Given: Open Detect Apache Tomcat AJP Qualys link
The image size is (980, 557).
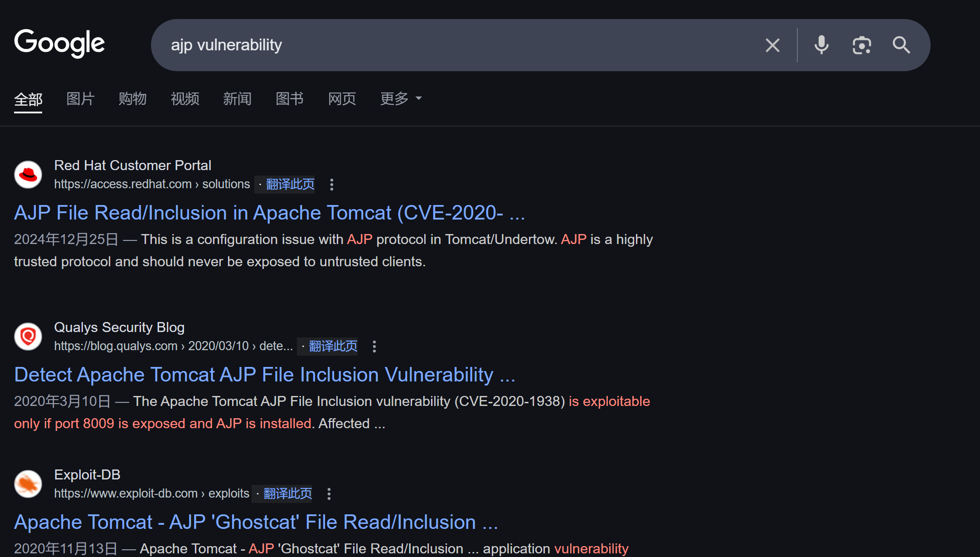Looking at the screenshot, I should [x=264, y=375].
